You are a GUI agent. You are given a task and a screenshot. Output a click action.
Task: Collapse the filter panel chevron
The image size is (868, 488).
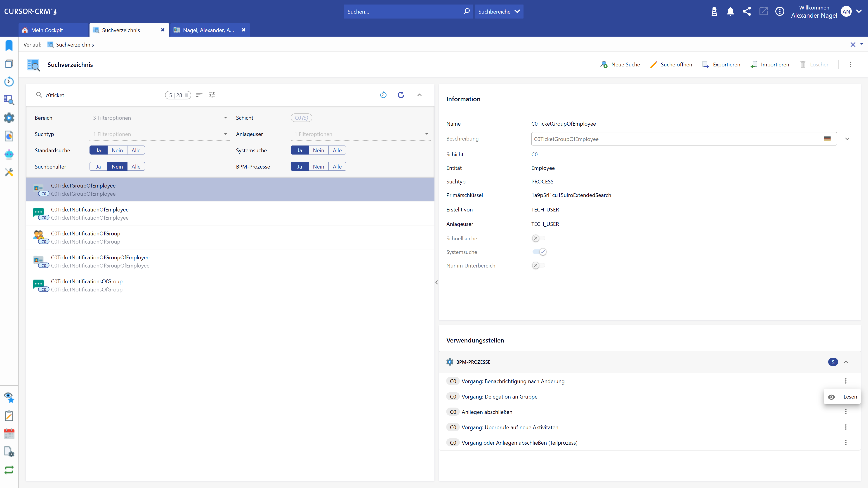(x=420, y=95)
